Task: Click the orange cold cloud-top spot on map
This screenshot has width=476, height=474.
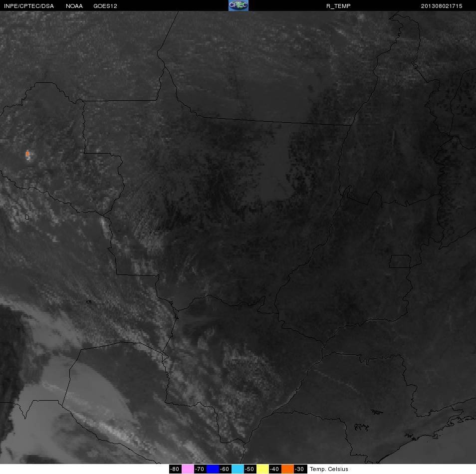Action: click(27, 154)
